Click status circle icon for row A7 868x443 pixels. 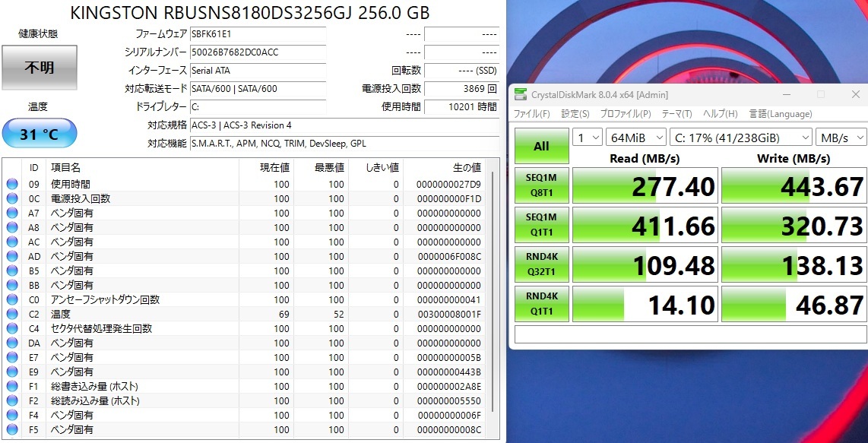[12, 214]
